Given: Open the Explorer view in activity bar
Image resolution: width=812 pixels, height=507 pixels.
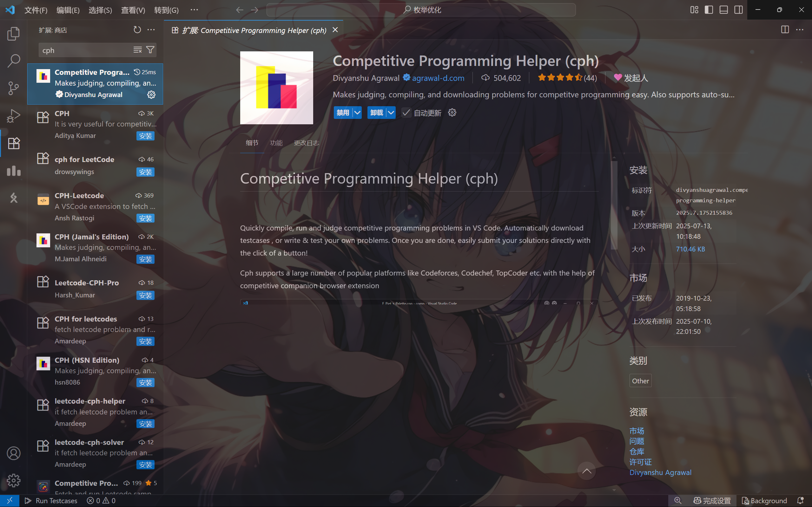Looking at the screenshot, I should [x=13, y=34].
